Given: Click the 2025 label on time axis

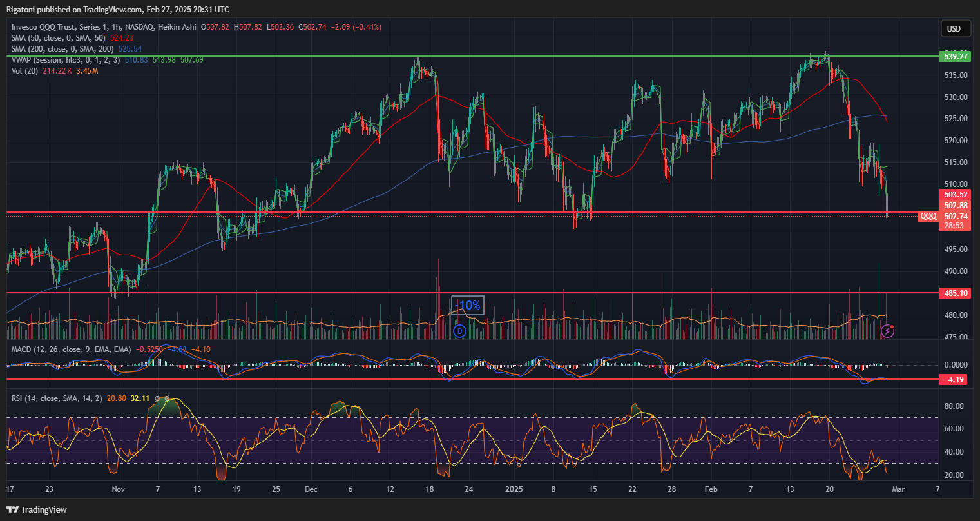Looking at the screenshot, I should pyautogui.click(x=514, y=489).
